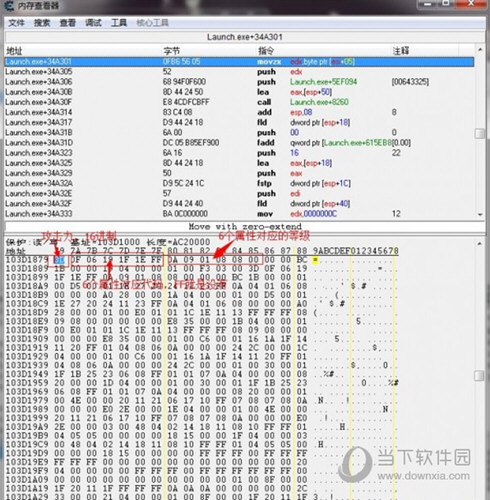The height and width of the screenshot is (500, 490).
Task: Select the push 16 row at Launch.exe+34A323
Action: click(239, 153)
